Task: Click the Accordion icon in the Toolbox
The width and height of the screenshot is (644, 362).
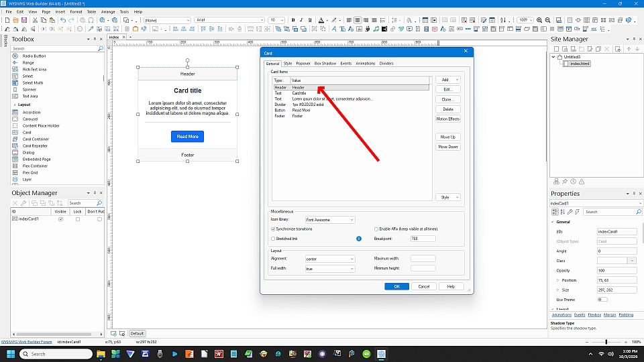Action: pos(15,113)
